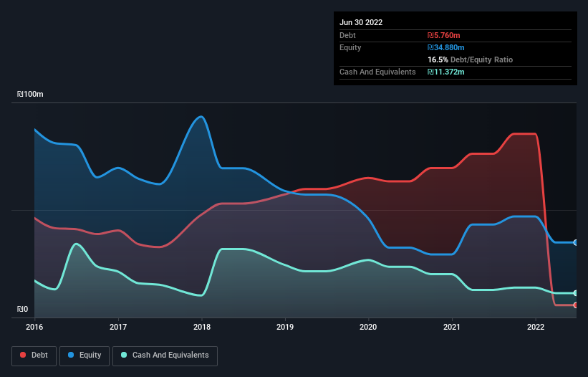Select the 2018 x-axis label
588x377 pixels.
(202, 327)
